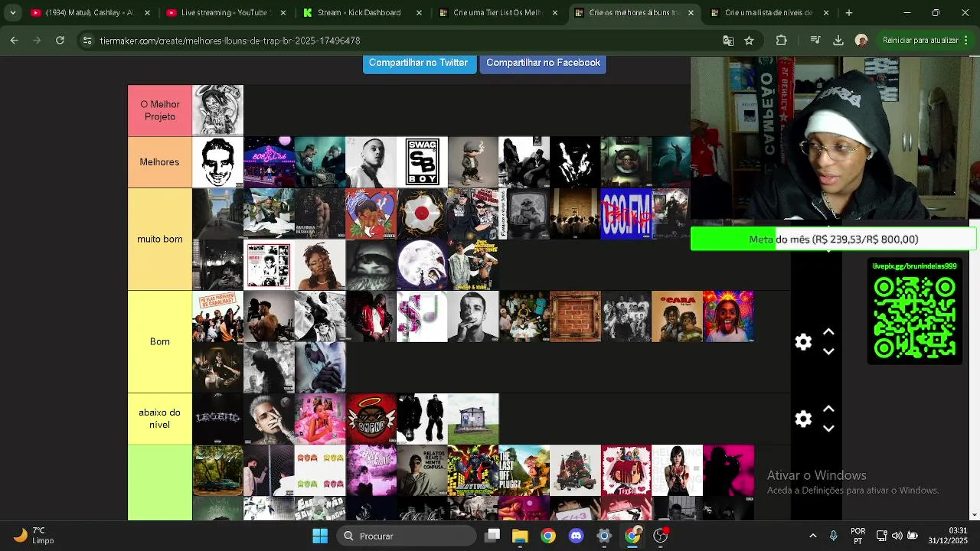Click the green livepix QR code
Image resolution: width=980 pixels, height=551 pixels.
coord(914,317)
